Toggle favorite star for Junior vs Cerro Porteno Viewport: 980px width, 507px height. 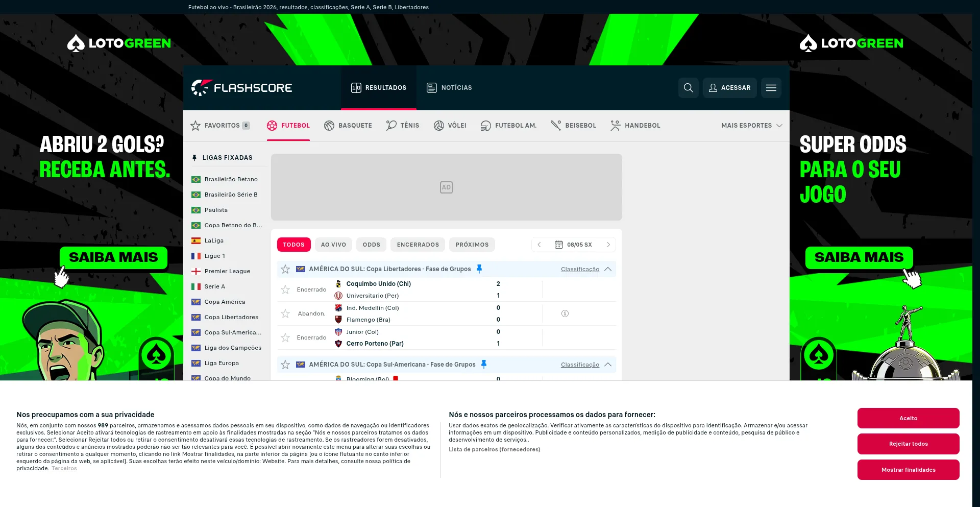coord(285,337)
